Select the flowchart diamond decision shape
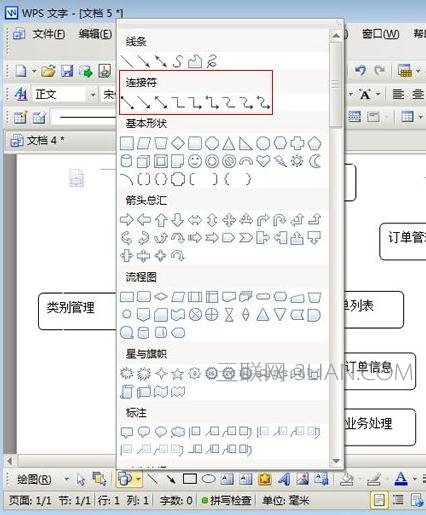The image size is (426, 515). [161, 297]
